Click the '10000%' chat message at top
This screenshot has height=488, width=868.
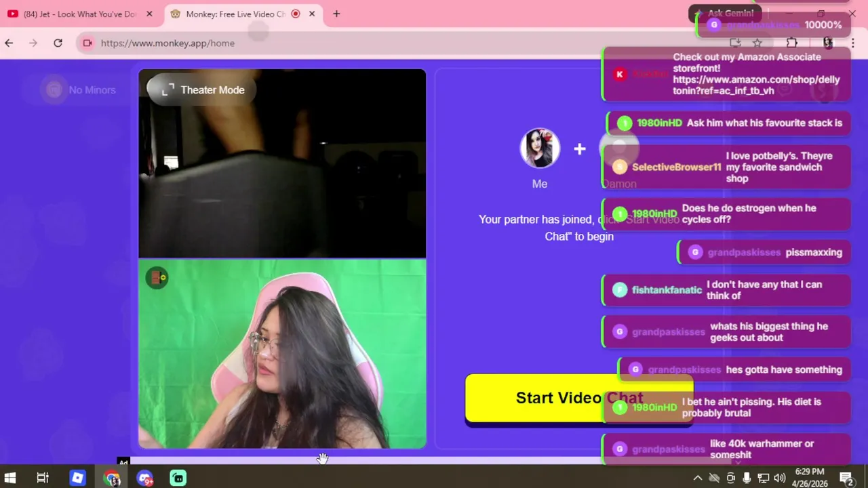click(x=823, y=25)
